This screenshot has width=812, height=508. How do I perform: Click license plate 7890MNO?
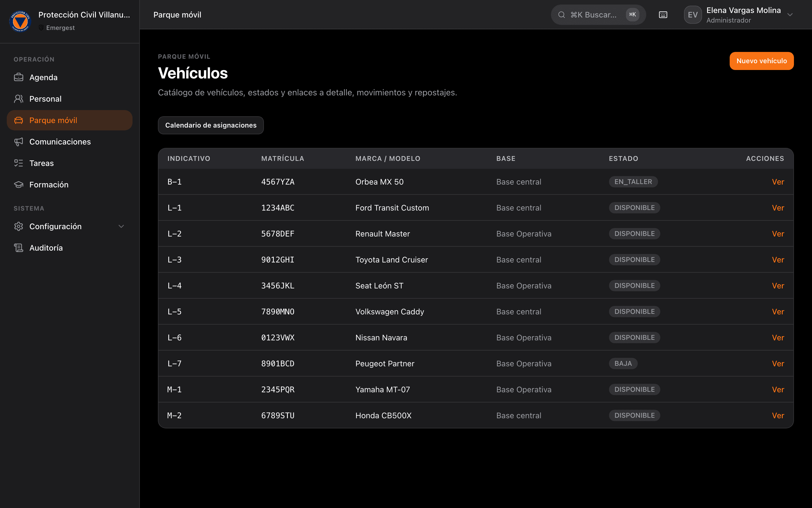[278, 312]
